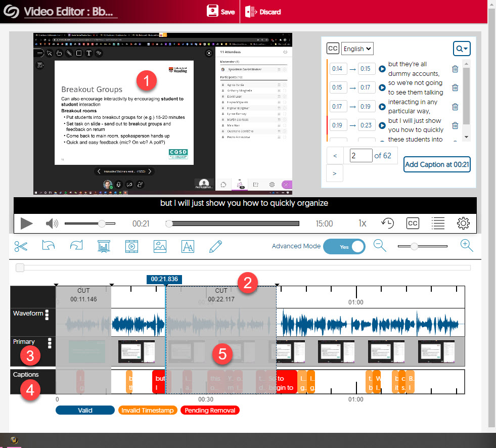
Task: Play the video
Action: coord(26,223)
